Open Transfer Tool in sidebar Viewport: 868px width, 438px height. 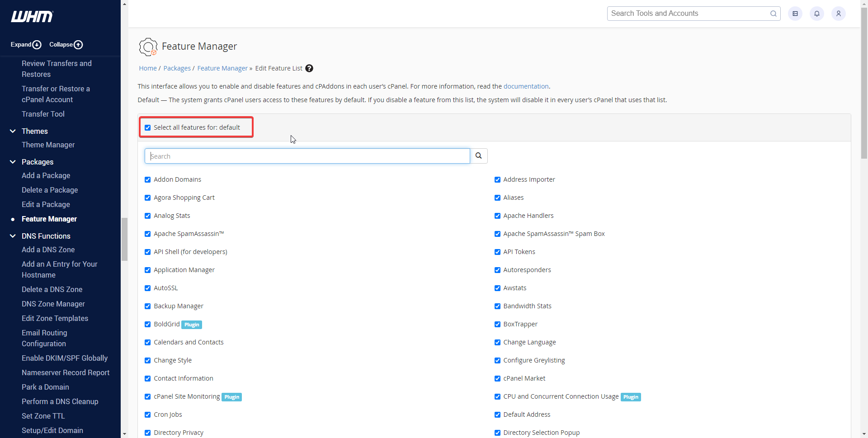pyautogui.click(x=43, y=114)
